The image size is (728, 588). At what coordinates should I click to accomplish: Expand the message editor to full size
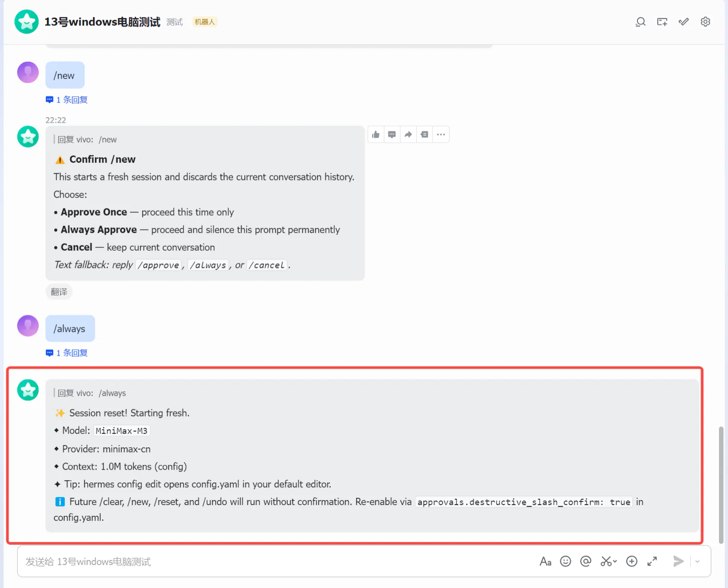click(652, 562)
